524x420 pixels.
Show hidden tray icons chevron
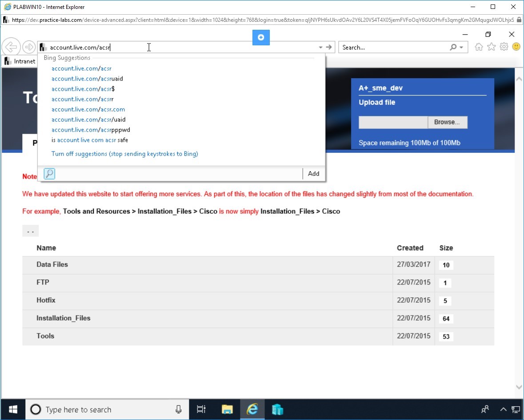tap(503, 409)
